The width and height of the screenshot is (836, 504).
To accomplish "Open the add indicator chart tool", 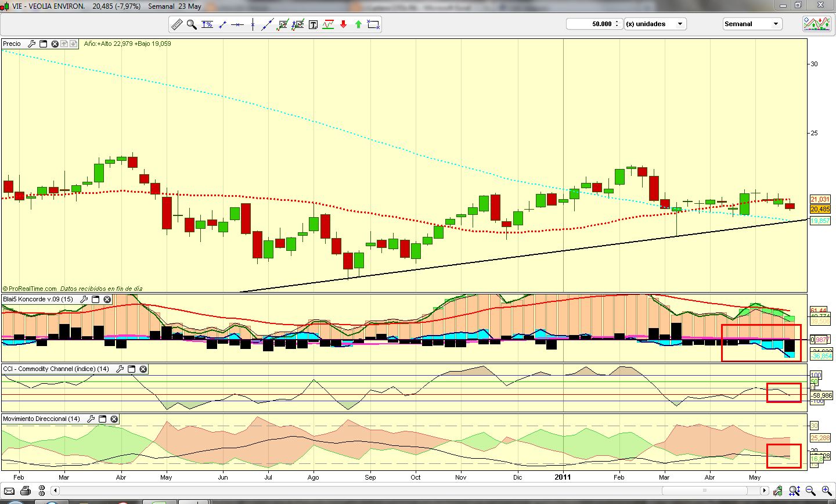I will click(283, 24).
